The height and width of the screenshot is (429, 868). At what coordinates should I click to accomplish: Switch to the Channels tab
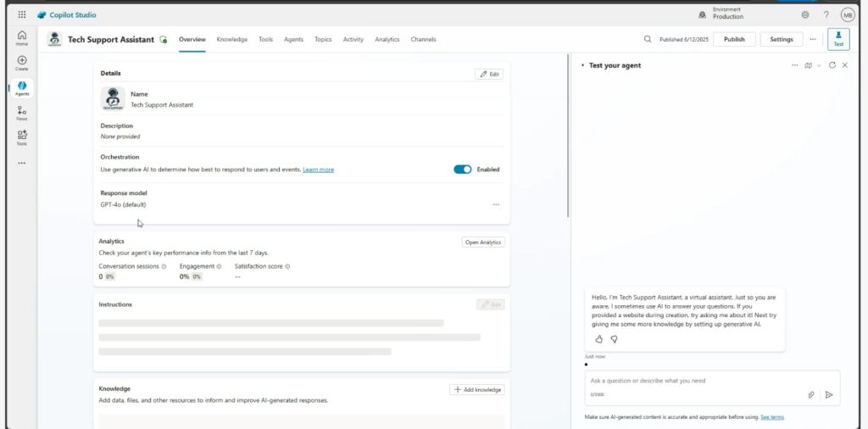coord(424,39)
